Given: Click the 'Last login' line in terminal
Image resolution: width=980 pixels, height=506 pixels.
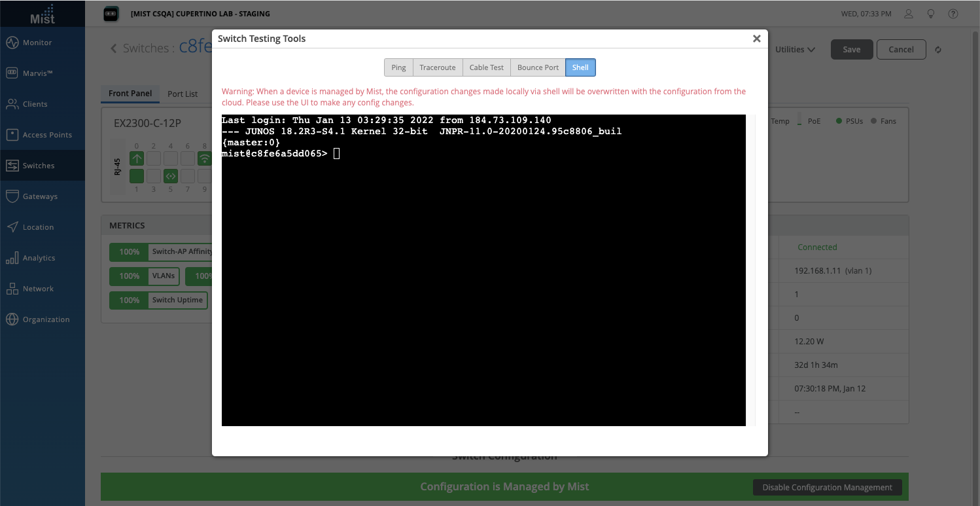Looking at the screenshot, I should [x=386, y=120].
